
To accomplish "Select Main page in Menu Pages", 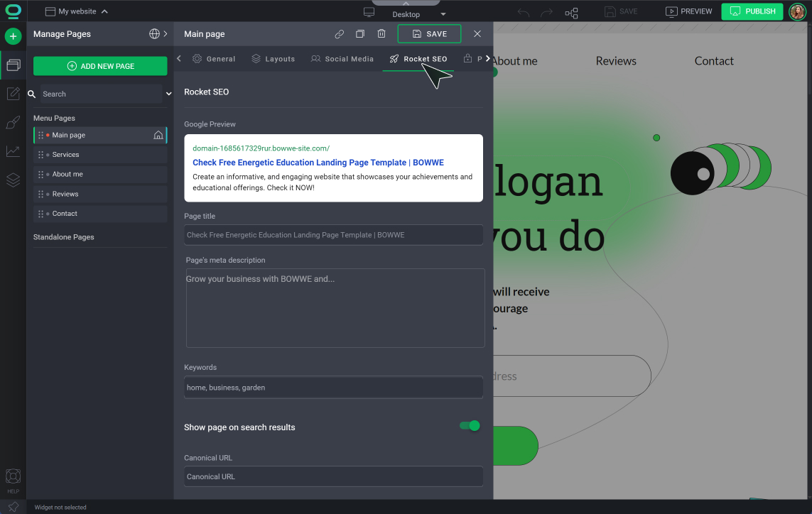I will pyautogui.click(x=100, y=135).
